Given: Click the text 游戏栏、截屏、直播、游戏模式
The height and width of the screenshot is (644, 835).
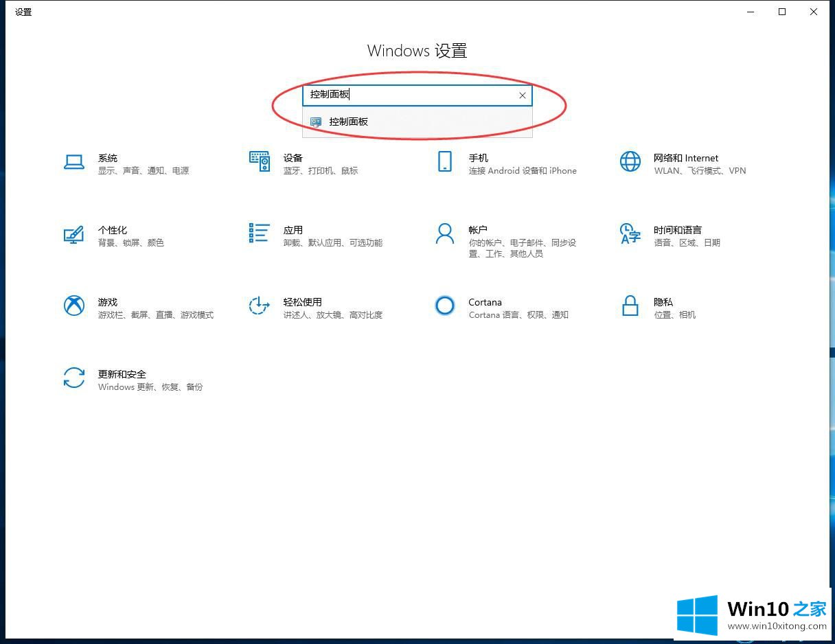Looking at the screenshot, I should coord(156,315).
